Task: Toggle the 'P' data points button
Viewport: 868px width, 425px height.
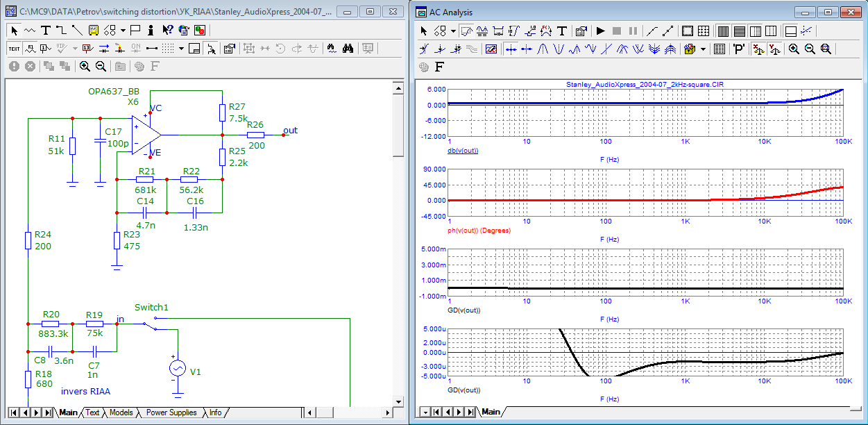Action: [x=739, y=49]
